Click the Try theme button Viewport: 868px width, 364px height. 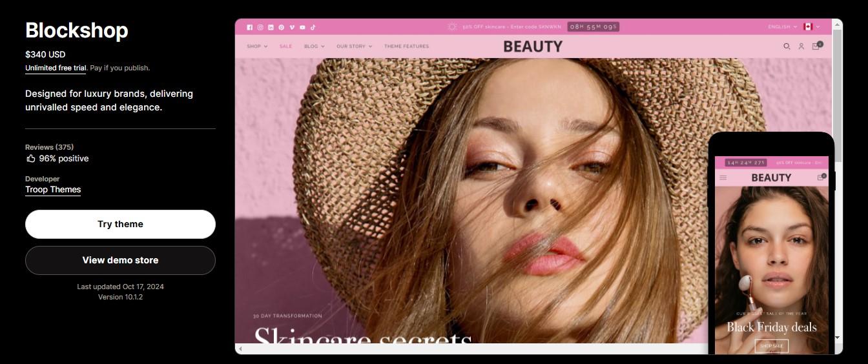(x=120, y=224)
